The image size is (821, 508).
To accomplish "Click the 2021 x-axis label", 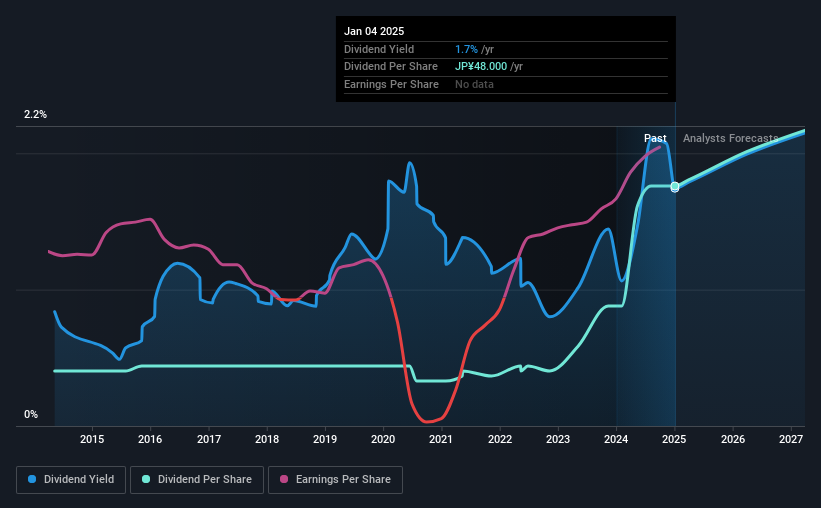I will click(441, 439).
